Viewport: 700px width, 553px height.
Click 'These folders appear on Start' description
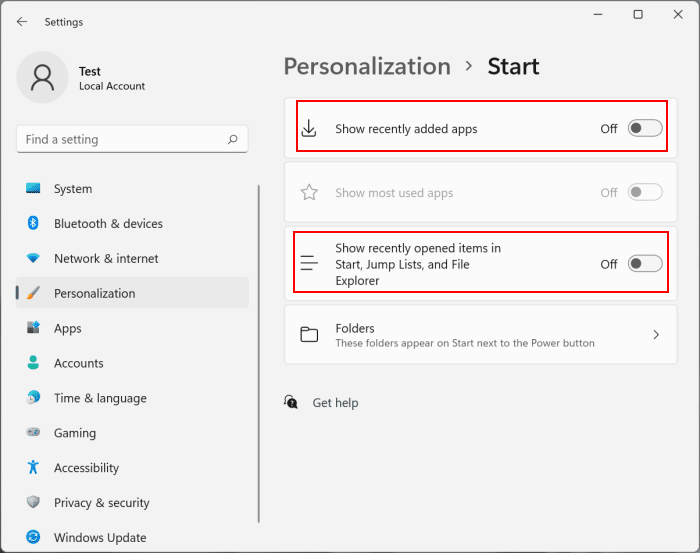465,343
